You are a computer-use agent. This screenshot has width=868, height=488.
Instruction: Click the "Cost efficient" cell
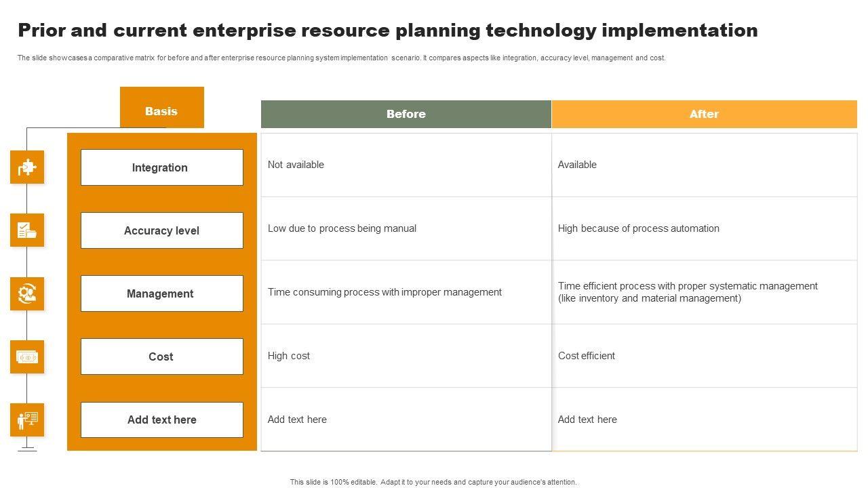point(586,356)
